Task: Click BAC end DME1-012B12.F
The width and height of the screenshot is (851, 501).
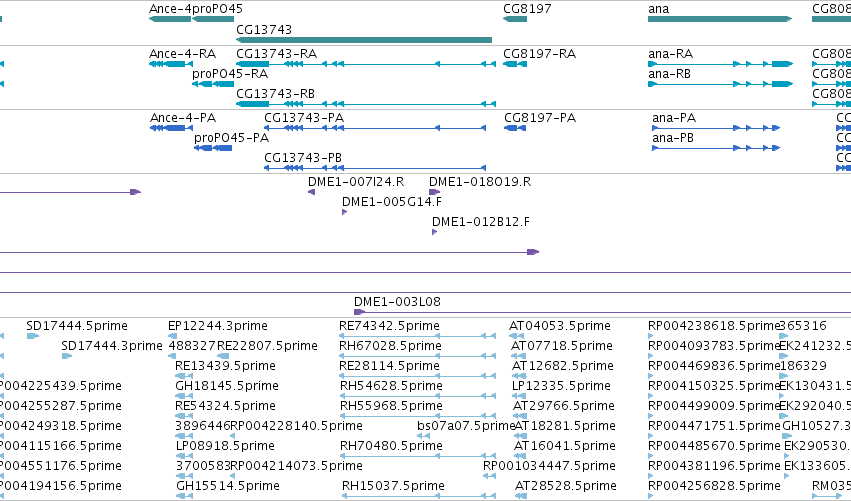Action: (434, 232)
